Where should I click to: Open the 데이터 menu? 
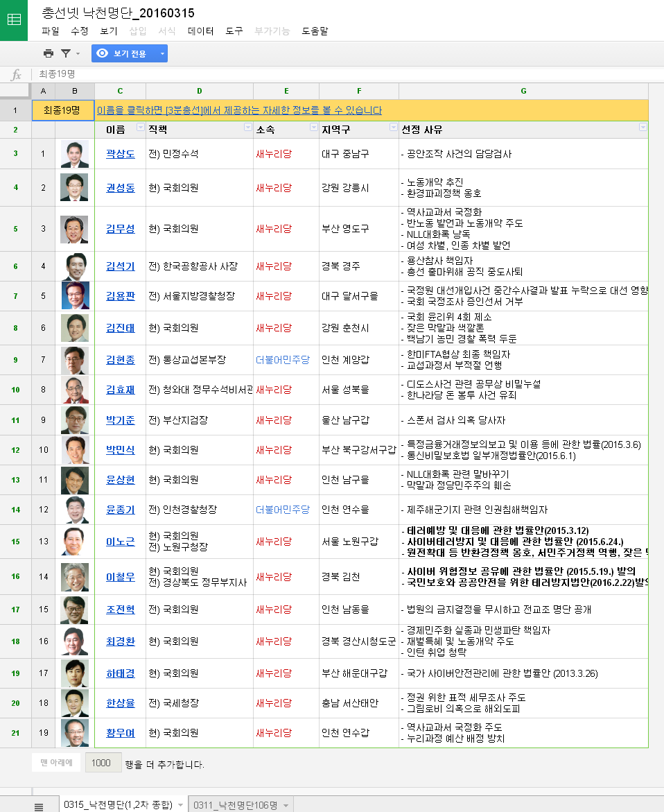pyautogui.click(x=201, y=31)
